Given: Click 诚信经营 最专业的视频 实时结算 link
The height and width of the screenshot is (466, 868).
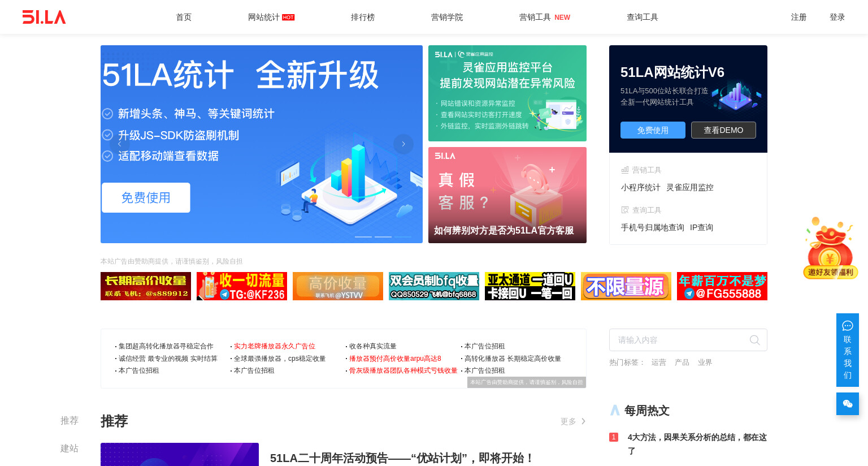Looking at the screenshot, I should (168, 359).
